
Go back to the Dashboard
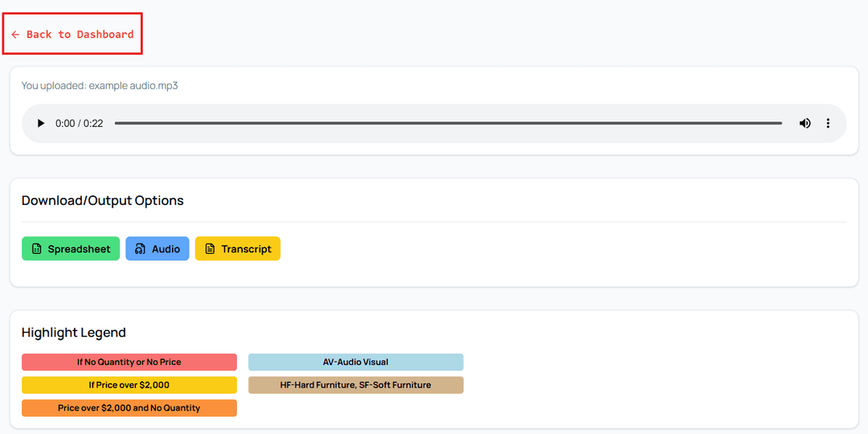(72, 35)
